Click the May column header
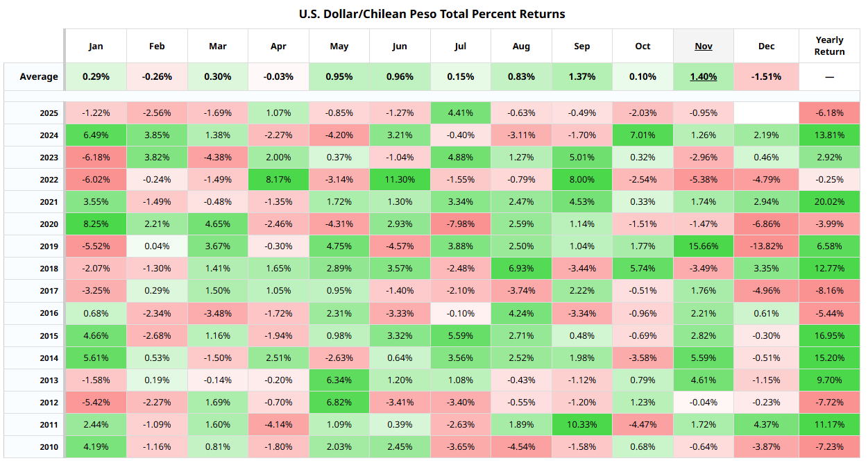 pyautogui.click(x=339, y=46)
